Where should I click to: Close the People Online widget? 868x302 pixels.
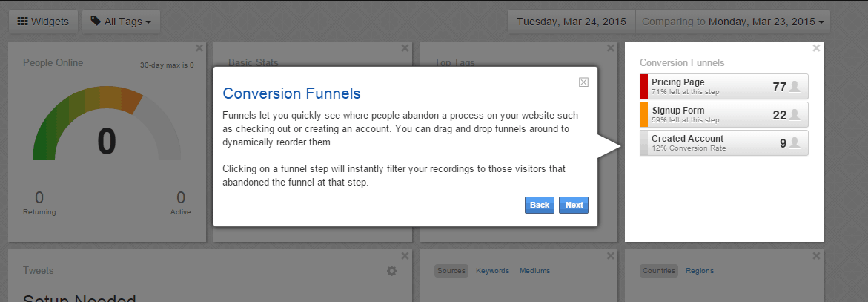(199, 48)
